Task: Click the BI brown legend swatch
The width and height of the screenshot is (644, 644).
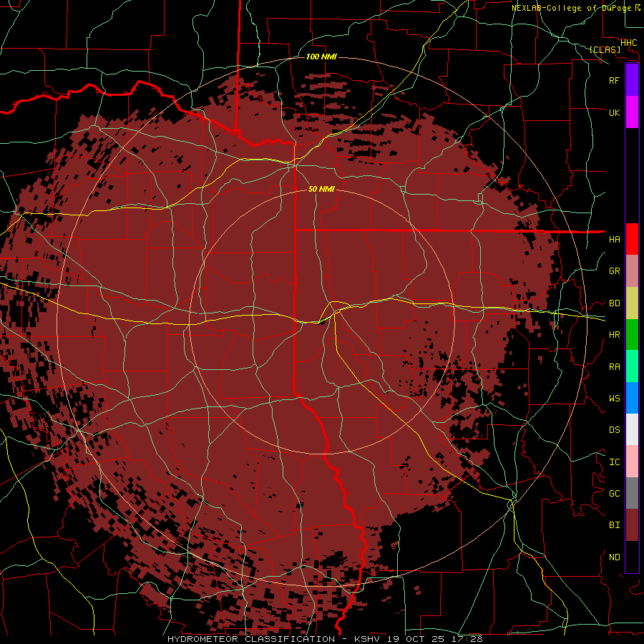Action: 632,525
